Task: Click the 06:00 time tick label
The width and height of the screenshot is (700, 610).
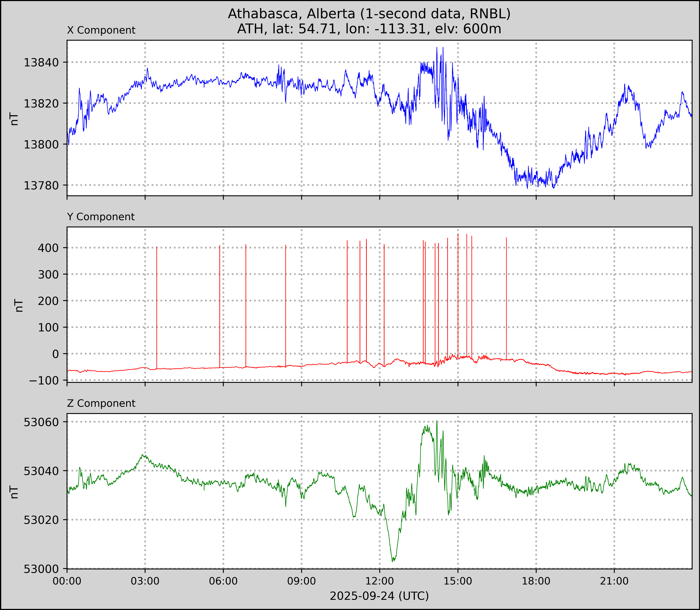Action: coord(223,581)
